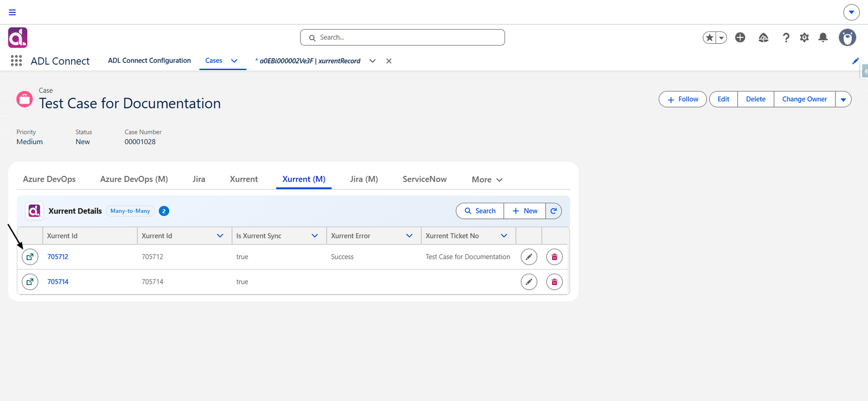Close the xurrentRecord tab
This screenshot has height=401, width=868.
pyautogui.click(x=389, y=61)
